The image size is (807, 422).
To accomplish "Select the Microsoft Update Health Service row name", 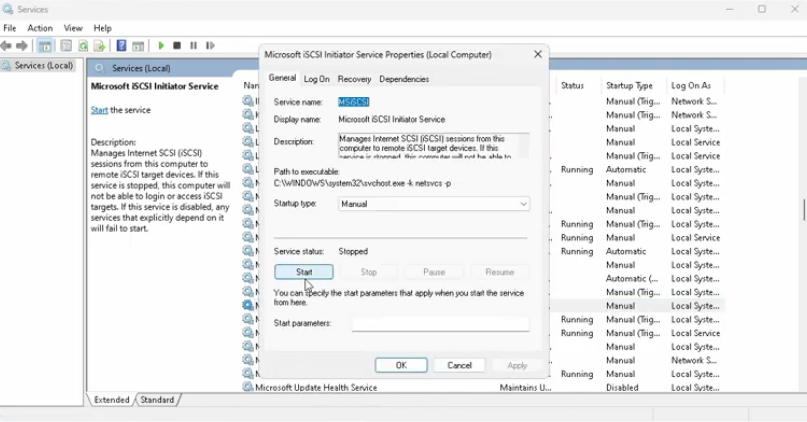I will (x=316, y=388).
